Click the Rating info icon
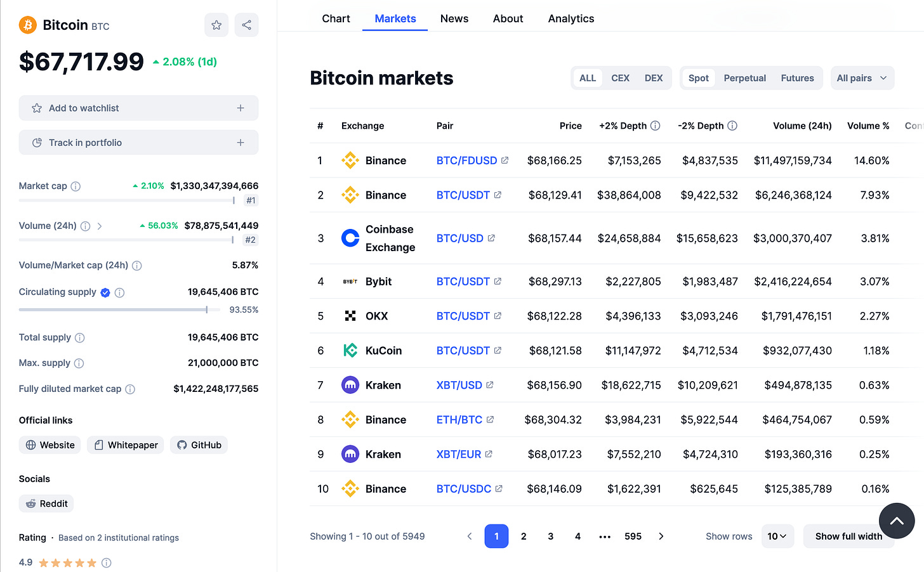 point(107,562)
